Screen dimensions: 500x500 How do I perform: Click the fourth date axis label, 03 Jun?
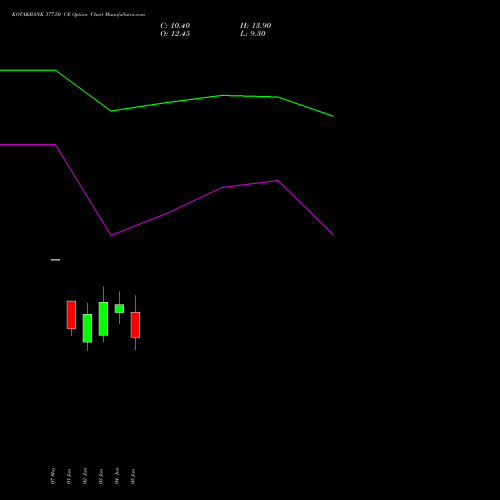(x=101, y=476)
